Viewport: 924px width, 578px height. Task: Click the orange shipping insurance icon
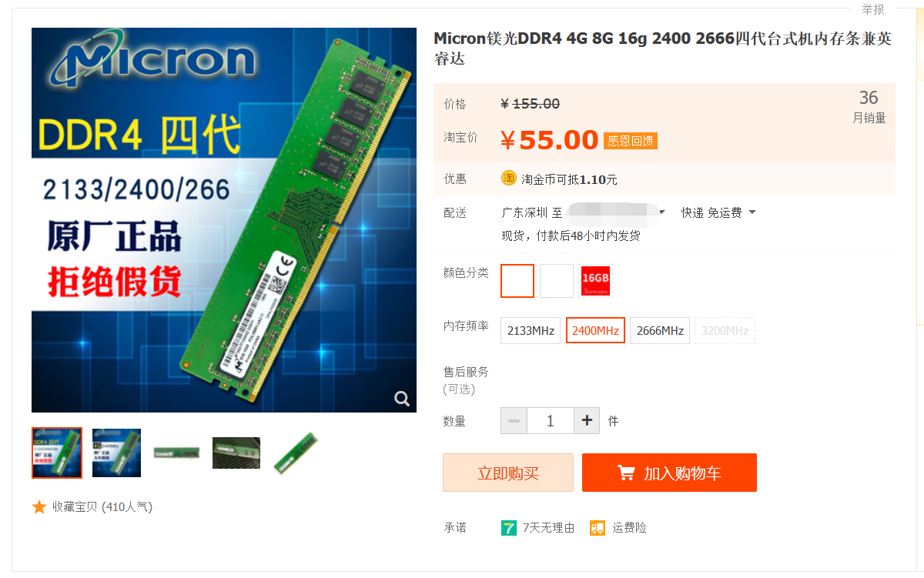point(598,527)
